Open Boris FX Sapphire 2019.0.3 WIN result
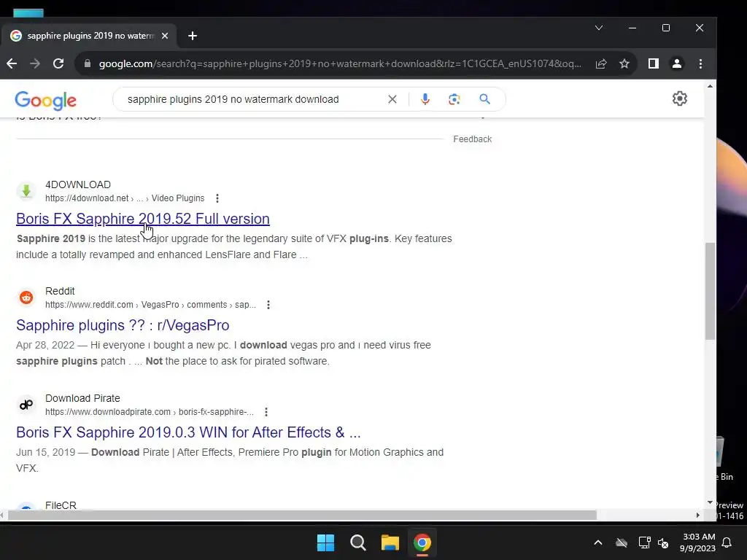The height and width of the screenshot is (560, 747). click(188, 432)
